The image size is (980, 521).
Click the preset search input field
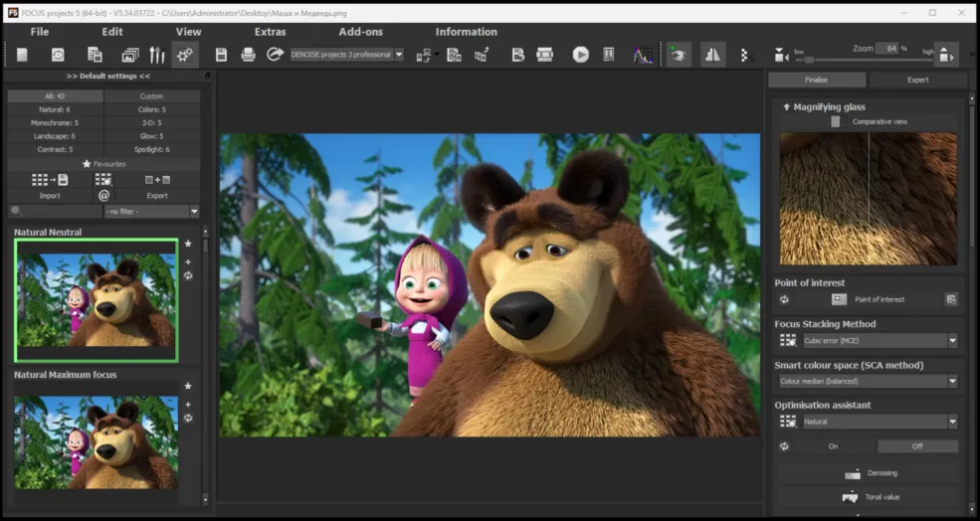[55, 212]
